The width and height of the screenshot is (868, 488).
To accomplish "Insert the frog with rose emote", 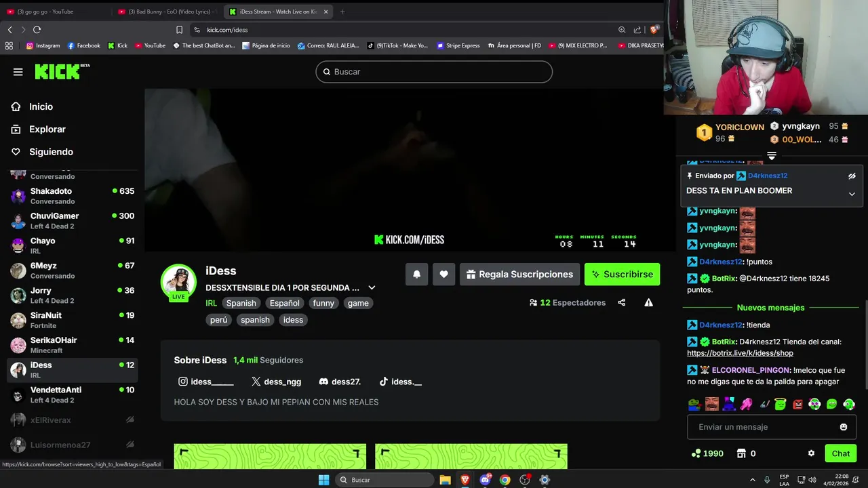I will (x=694, y=405).
